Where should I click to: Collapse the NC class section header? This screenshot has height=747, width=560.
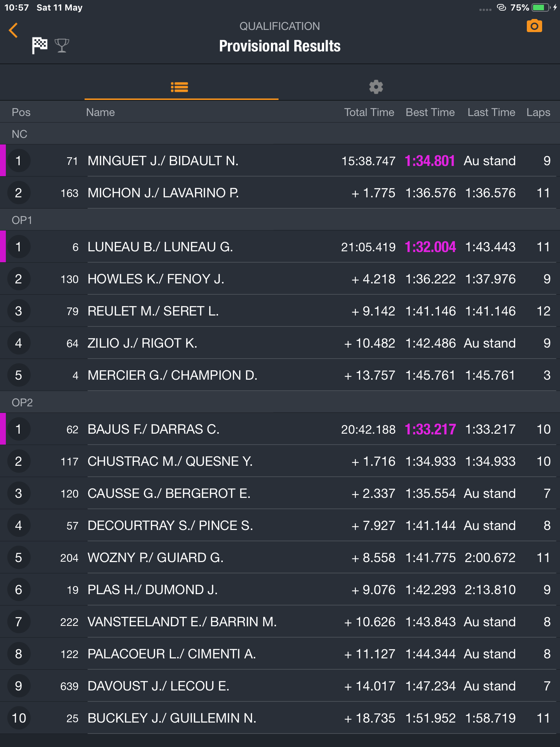point(280,134)
